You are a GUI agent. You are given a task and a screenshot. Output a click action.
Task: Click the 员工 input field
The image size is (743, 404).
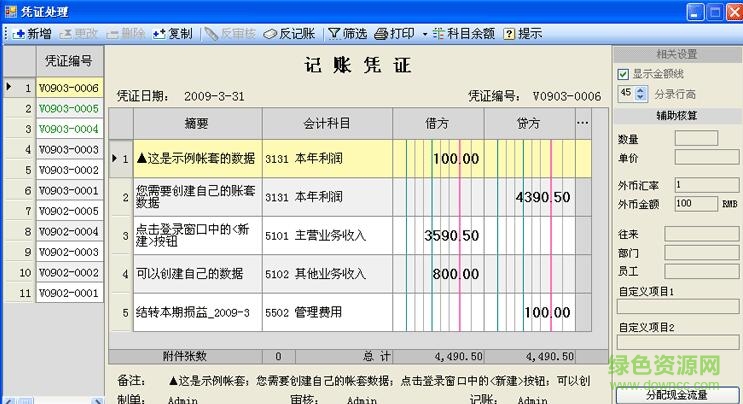click(701, 271)
